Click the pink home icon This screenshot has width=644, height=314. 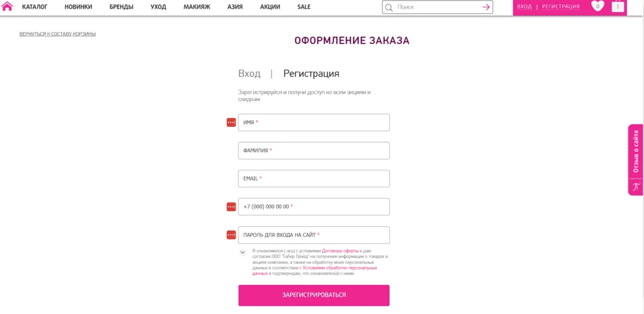tap(8, 7)
